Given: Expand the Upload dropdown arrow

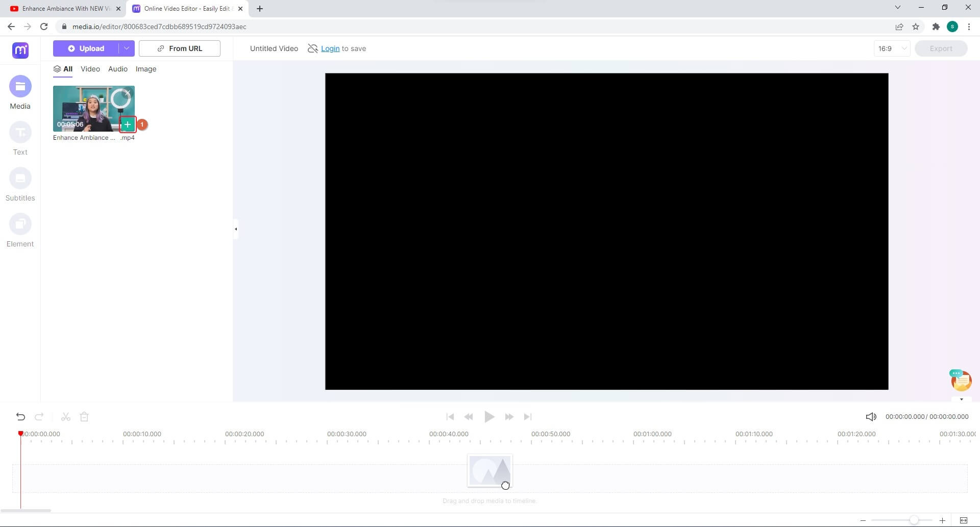Looking at the screenshot, I should coord(126,48).
